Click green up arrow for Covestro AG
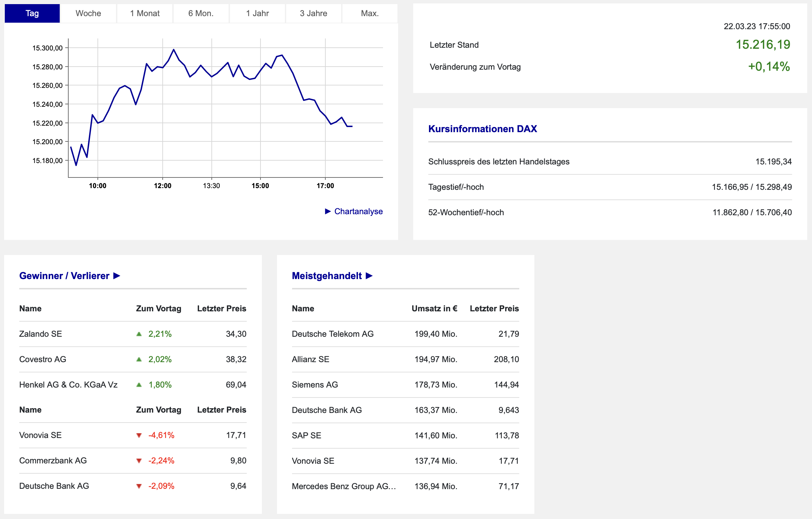The height and width of the screenshot is (519, 812). [139, 359]
